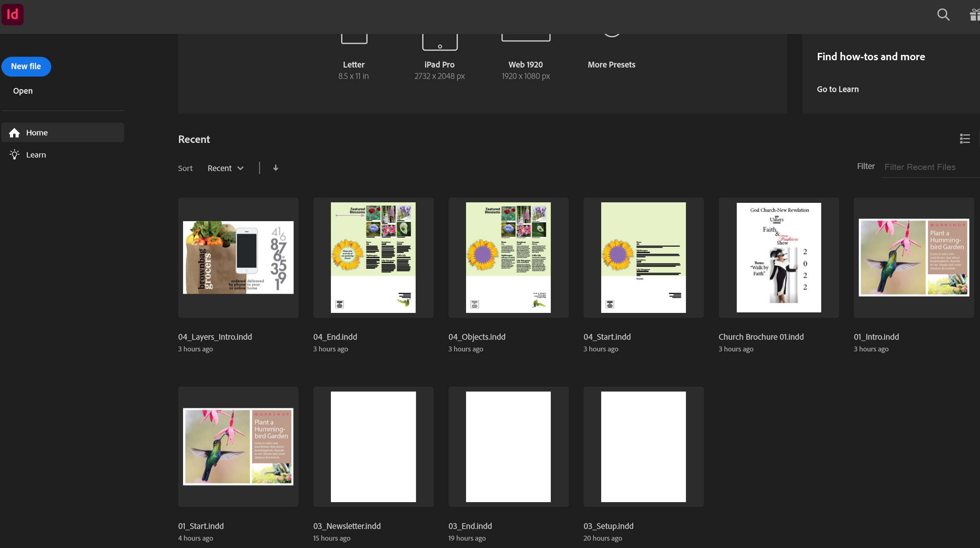Screen dimensions: 980x548
Task: Click the InDesign logo
Action: [12, 14]
